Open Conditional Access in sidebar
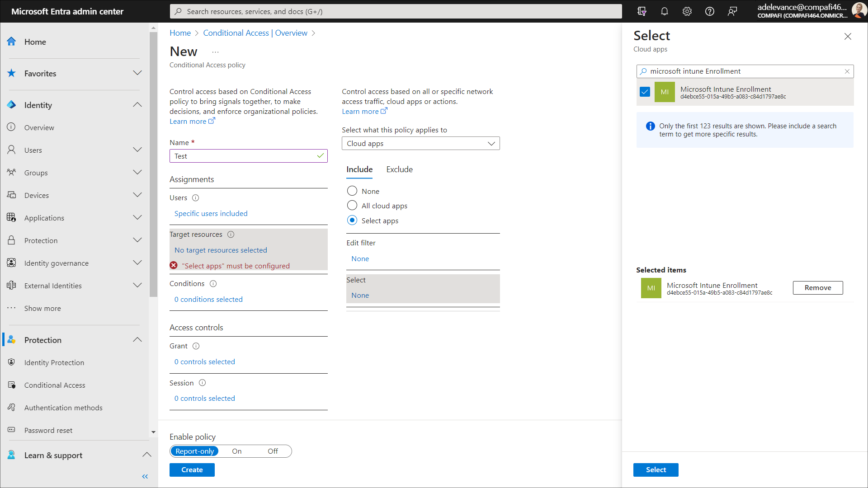Image resolution: width=868 pixels, height=488 pixels. (55, 385)
